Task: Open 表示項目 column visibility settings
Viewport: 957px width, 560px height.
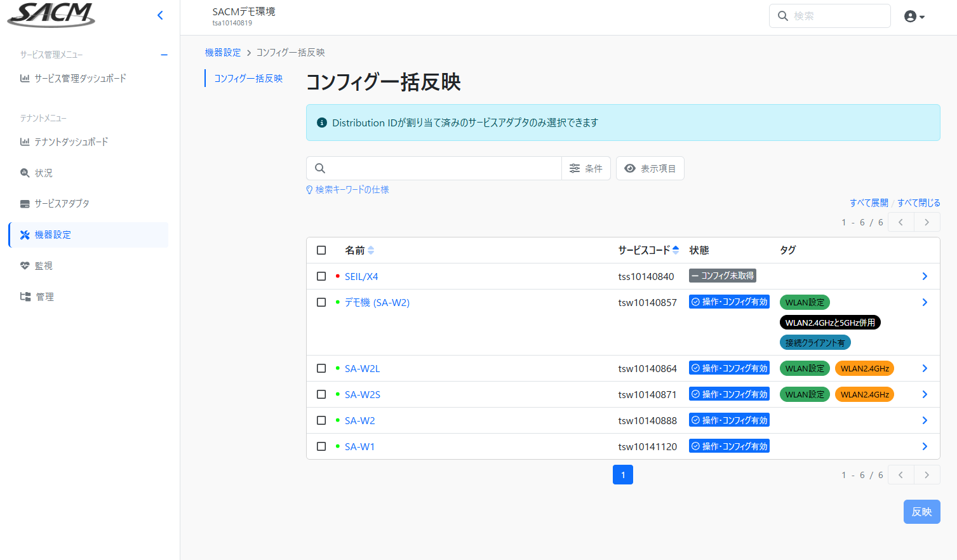Action: (650, 168)
